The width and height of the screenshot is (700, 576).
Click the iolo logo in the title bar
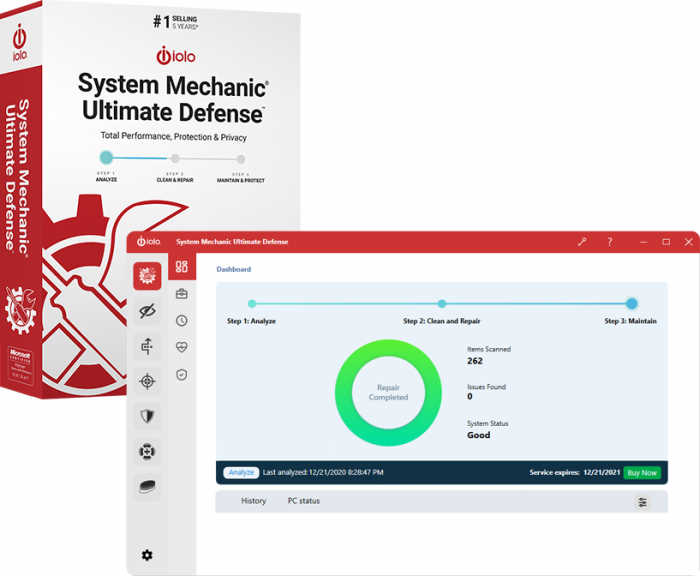pyautogui.click(x=149, y=242)
